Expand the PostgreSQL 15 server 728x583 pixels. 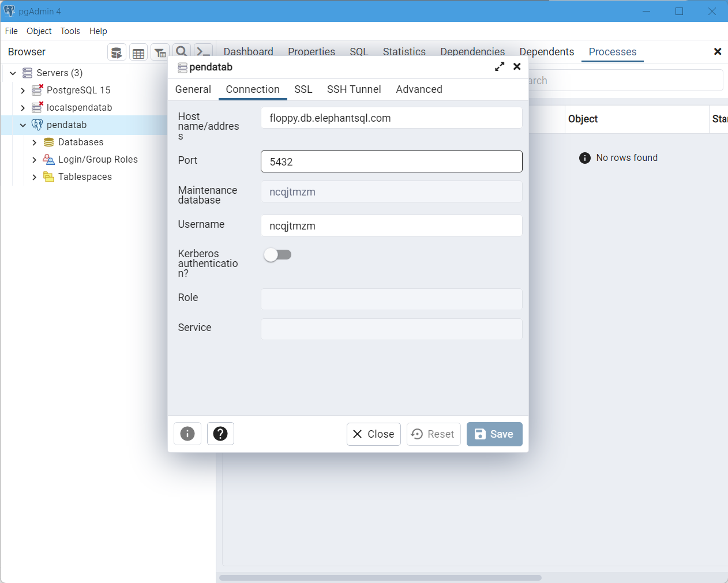[x=23, y=90]
